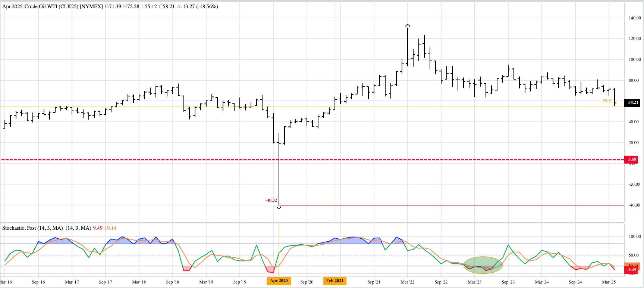The image size is (644, 288).
Task: Select the red 3.68 price level tag
Action: [x=632, y=160]
